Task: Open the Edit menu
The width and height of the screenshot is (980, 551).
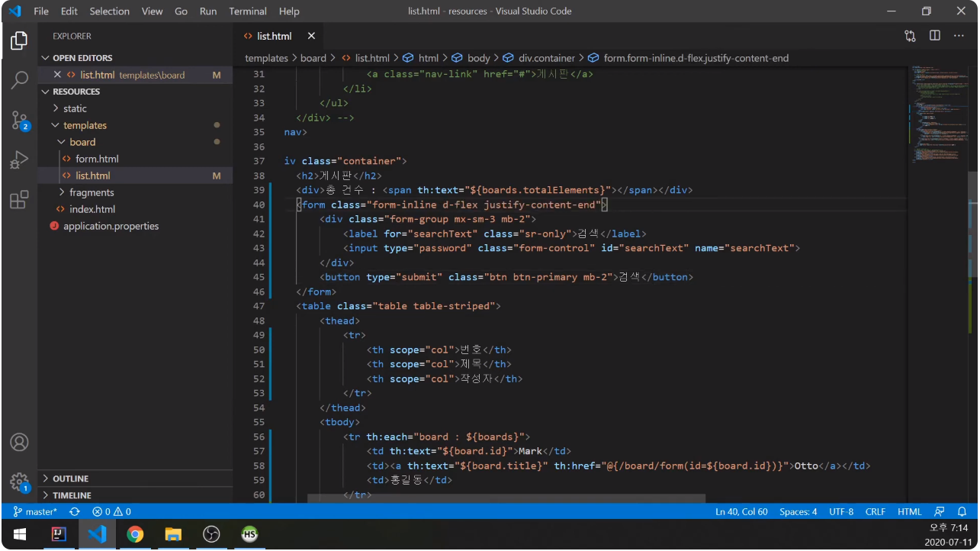Action: tap(69, 11)
